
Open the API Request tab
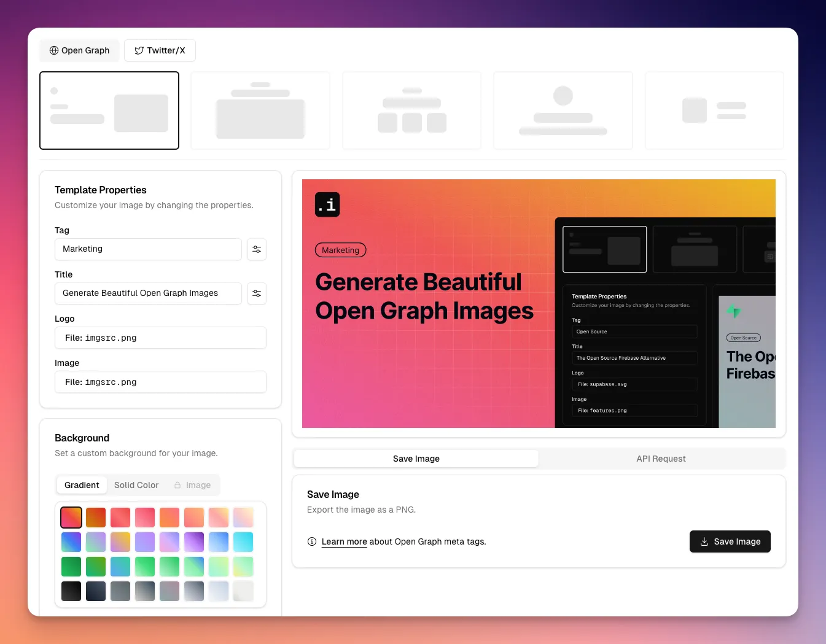(662, 459)
